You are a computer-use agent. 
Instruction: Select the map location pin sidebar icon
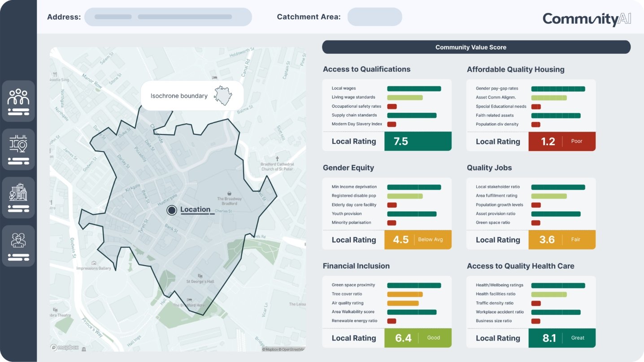[x=18, y=149]
